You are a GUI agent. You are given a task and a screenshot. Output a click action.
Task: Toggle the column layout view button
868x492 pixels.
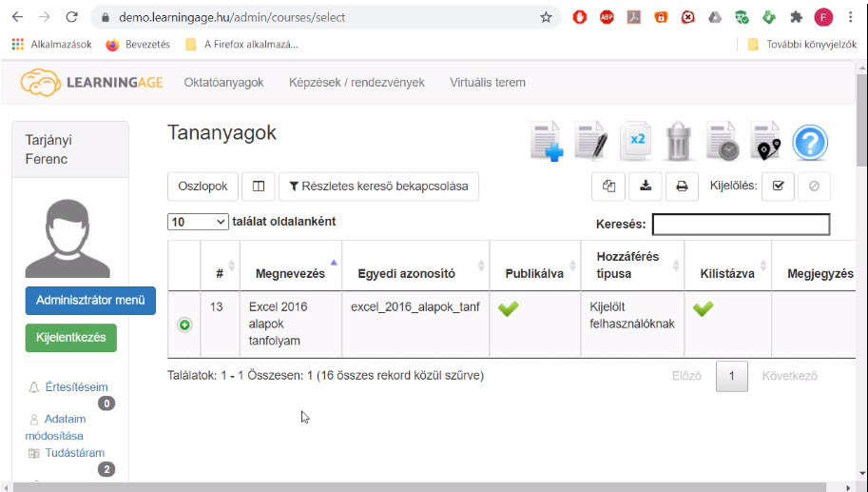pos(258,187)
